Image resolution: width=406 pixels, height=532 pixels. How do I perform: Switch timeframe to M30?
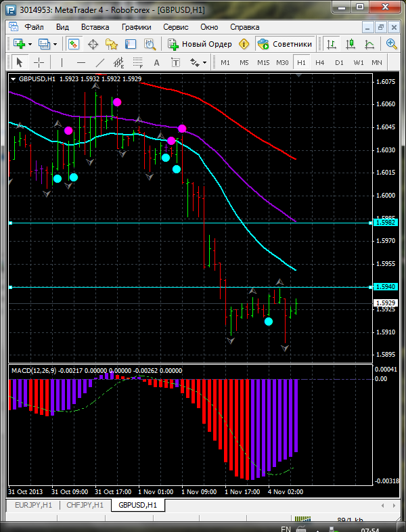(x=282, y=63)
